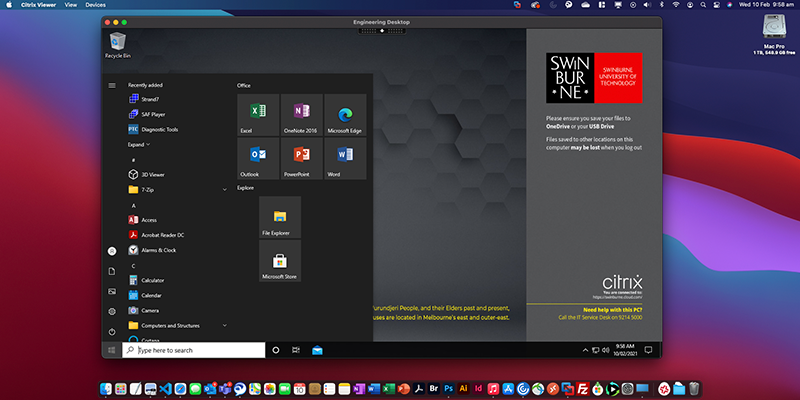Image resolution: width=800 pixels, height=400 pixels.
Task: Open FileZilla from the dock
Action: click(583, 389)
